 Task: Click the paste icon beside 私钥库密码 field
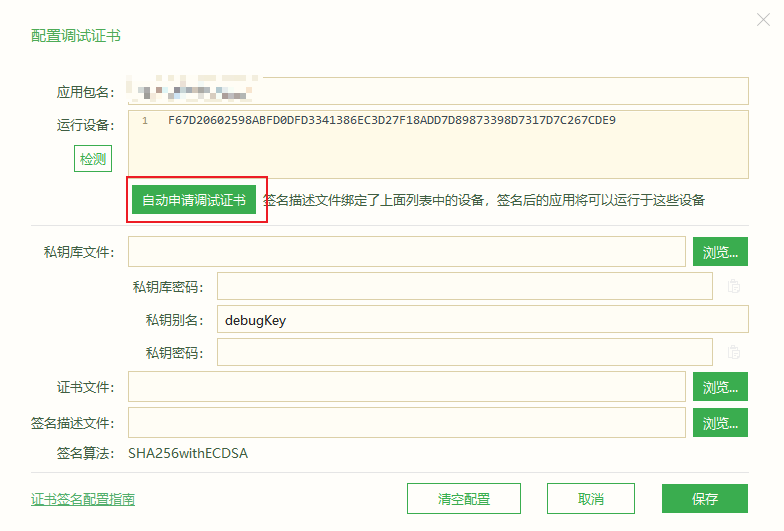(x=733, y=287)
